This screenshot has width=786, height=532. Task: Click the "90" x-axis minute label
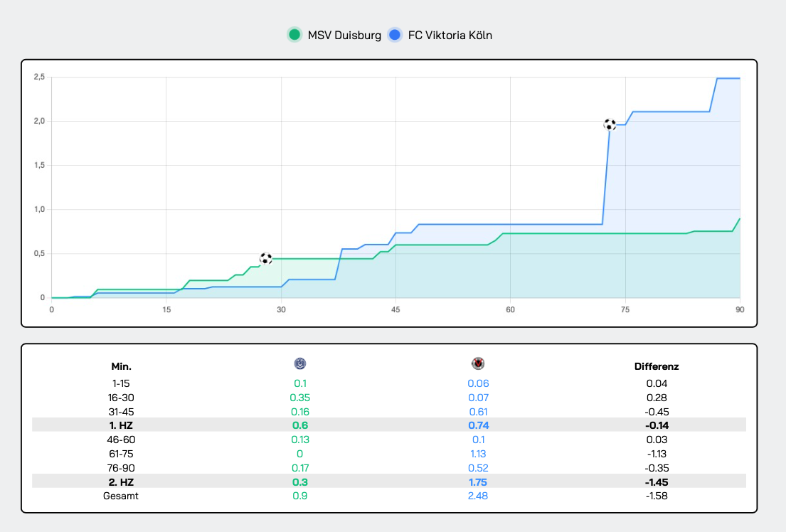click(740, 310)
